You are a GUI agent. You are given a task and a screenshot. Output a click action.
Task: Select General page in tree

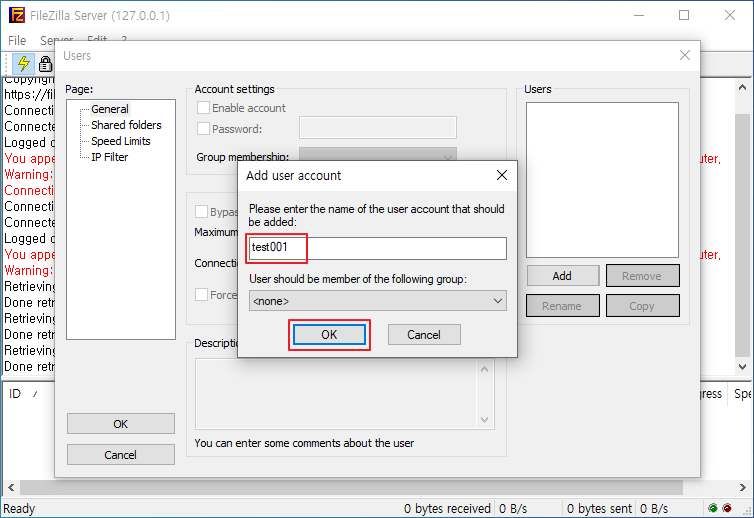(x=110, y=109)
